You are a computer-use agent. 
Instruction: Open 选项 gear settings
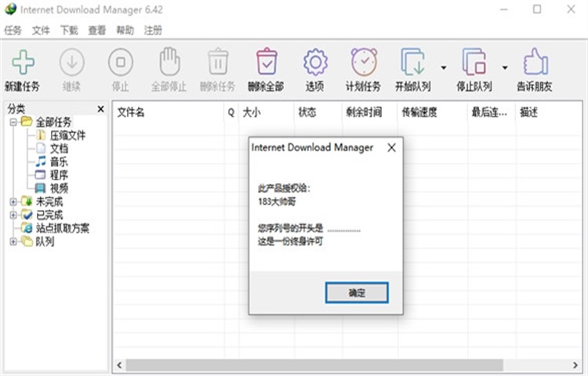tap(315, 62)
